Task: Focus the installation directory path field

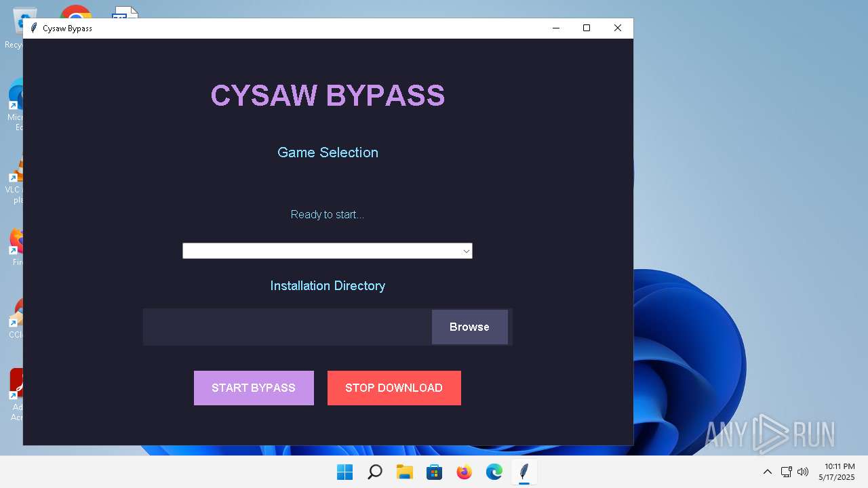Action: pos(288,327)
